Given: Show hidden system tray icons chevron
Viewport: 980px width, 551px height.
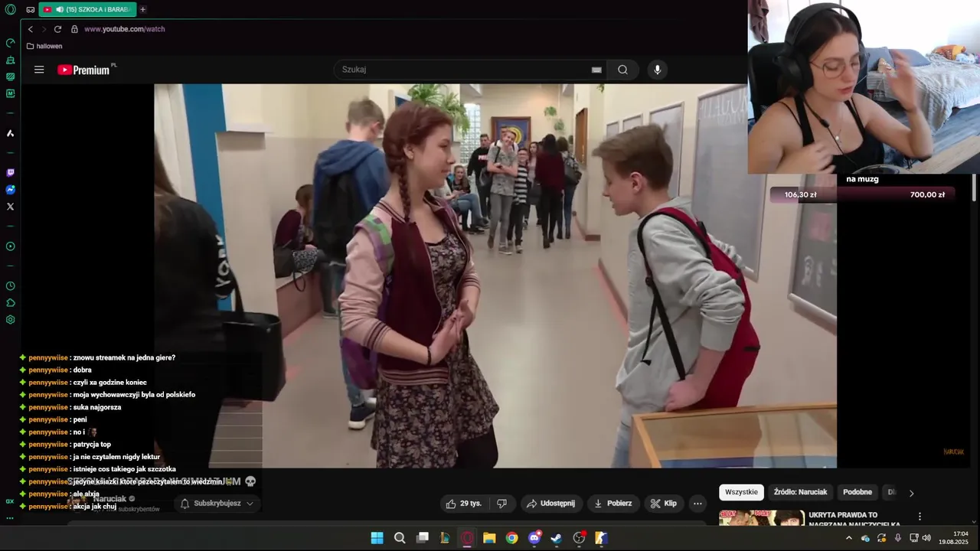Looking at the screenshot, I should click(x=848, y=538).
